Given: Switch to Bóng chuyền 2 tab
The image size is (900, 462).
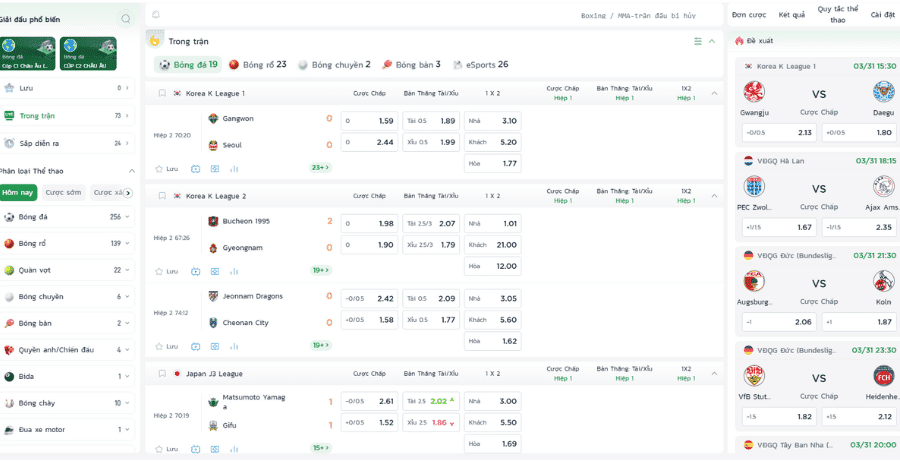Looking at the screenshot, I should (x=334, y=65).
